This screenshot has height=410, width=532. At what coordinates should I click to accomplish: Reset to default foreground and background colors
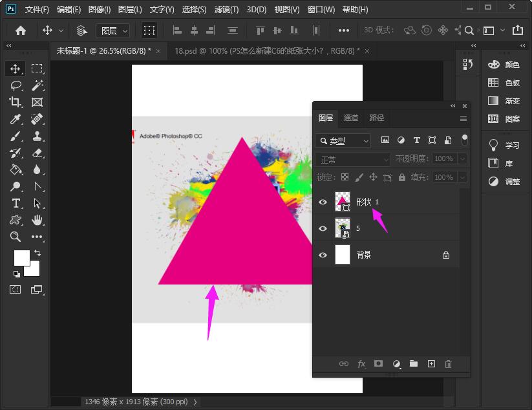click(x=16, y=274)
